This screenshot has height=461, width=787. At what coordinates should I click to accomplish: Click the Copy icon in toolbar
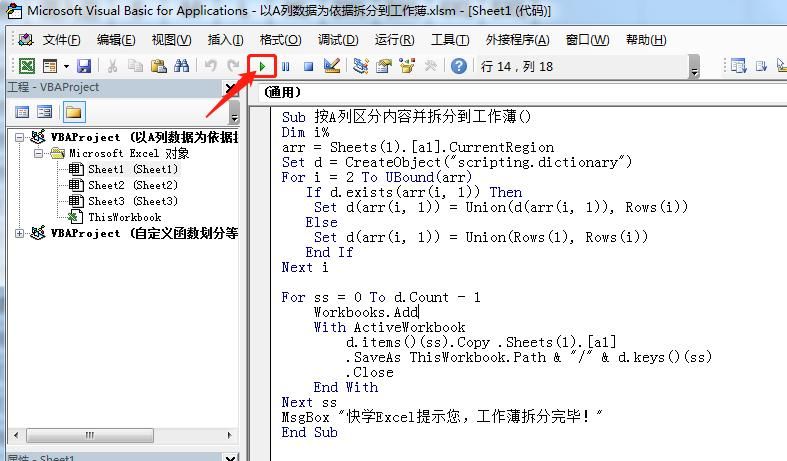(x=135, y=66)
